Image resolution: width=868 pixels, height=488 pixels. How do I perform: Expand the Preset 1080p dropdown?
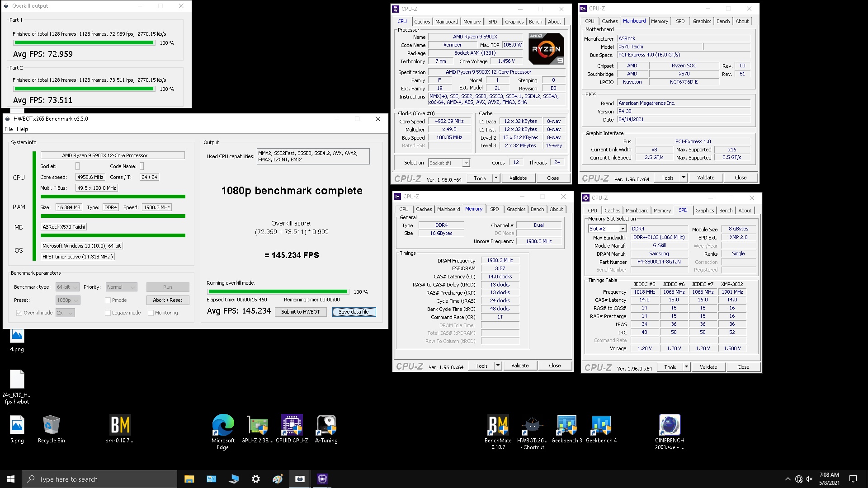[68, 300]
